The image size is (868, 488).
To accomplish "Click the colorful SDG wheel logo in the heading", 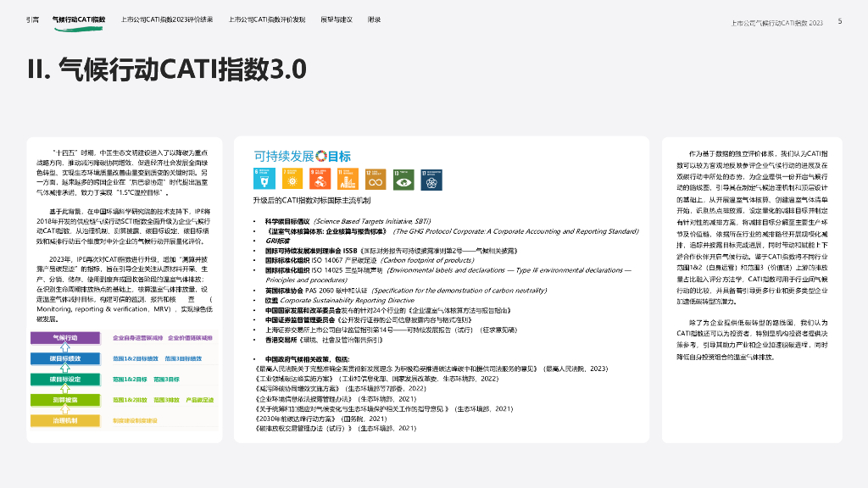I will pyautogui.click(x=320, y=156).
